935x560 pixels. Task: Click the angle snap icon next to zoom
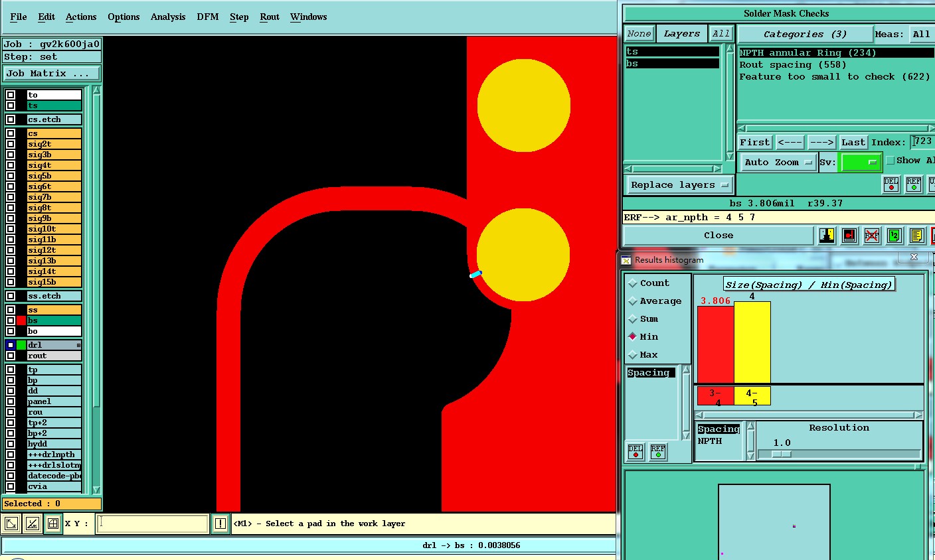[32, 524]
